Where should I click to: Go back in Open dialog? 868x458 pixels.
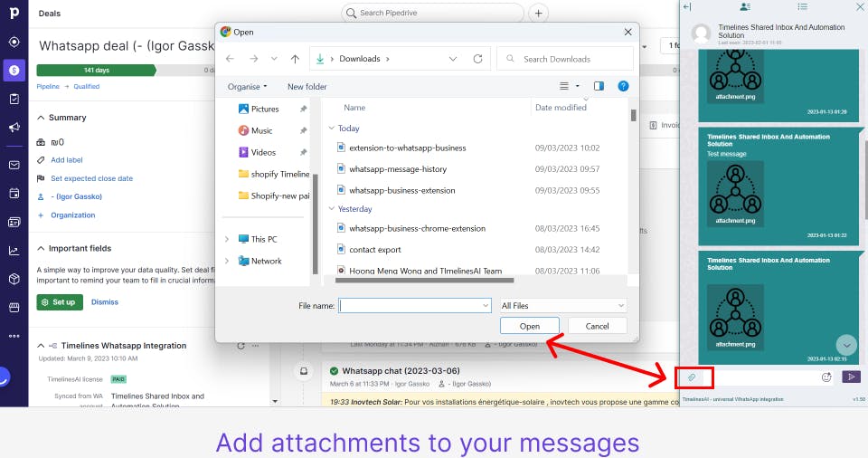tap(231, 59)
